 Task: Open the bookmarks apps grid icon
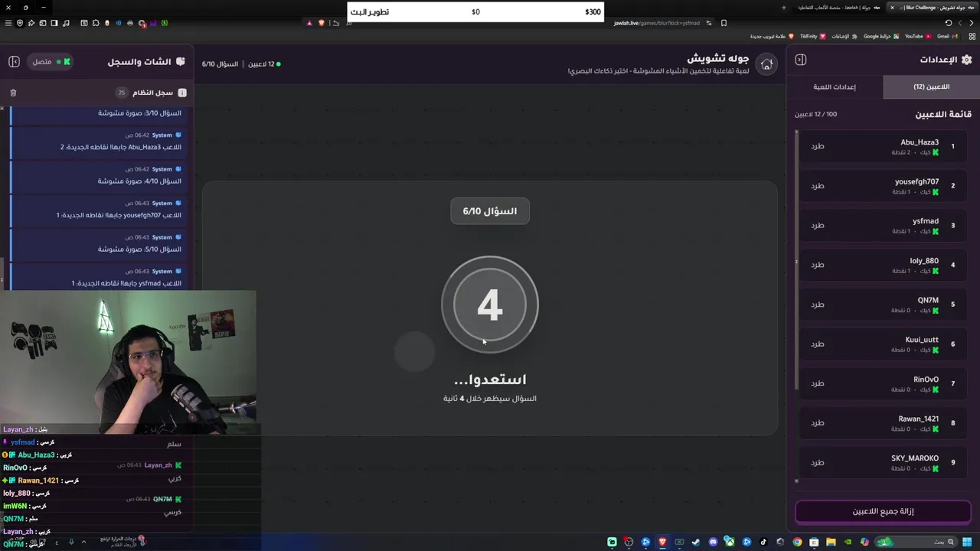(x=972, y=36)
